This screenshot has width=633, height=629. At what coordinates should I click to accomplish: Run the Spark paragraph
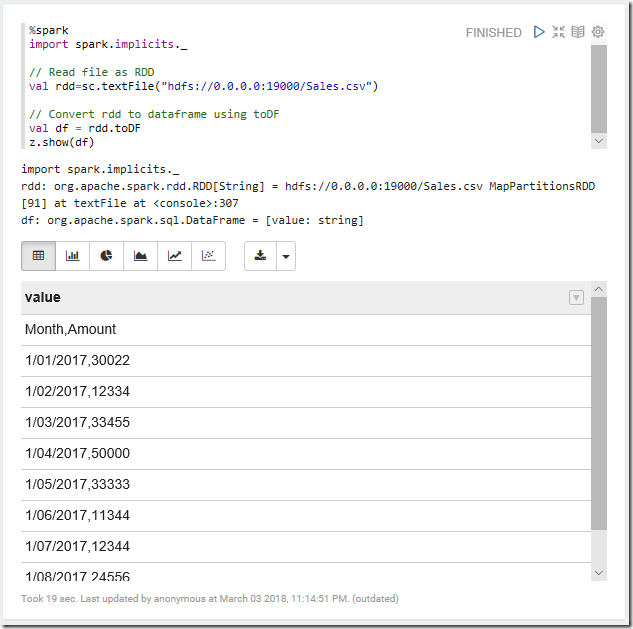539,32
